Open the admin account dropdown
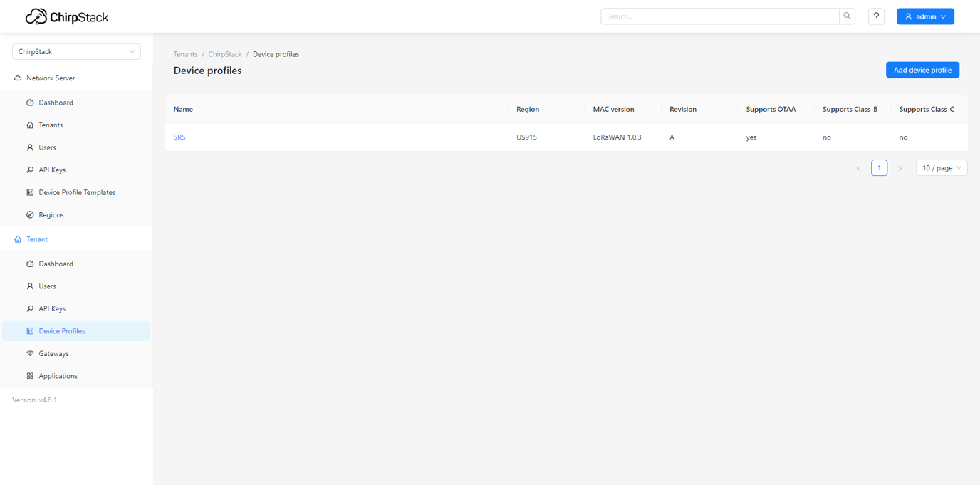 pos(925,16)
